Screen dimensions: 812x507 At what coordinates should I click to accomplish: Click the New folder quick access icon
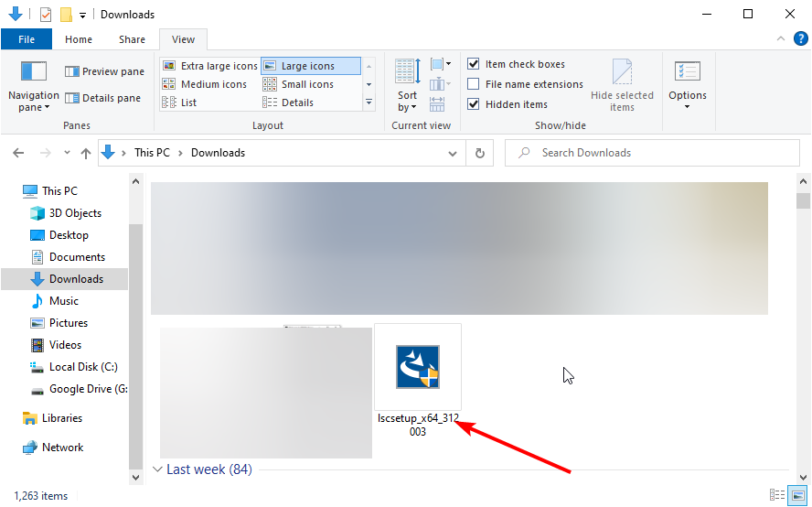66,15
